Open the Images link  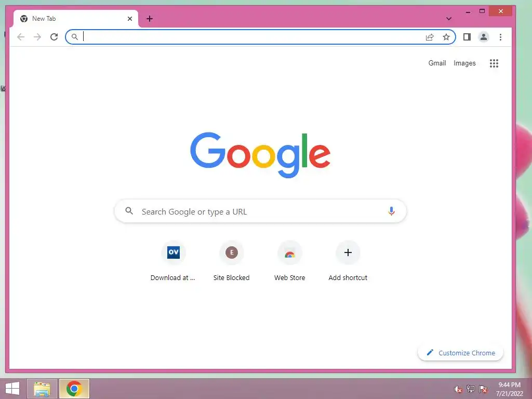tap(464, 63)
